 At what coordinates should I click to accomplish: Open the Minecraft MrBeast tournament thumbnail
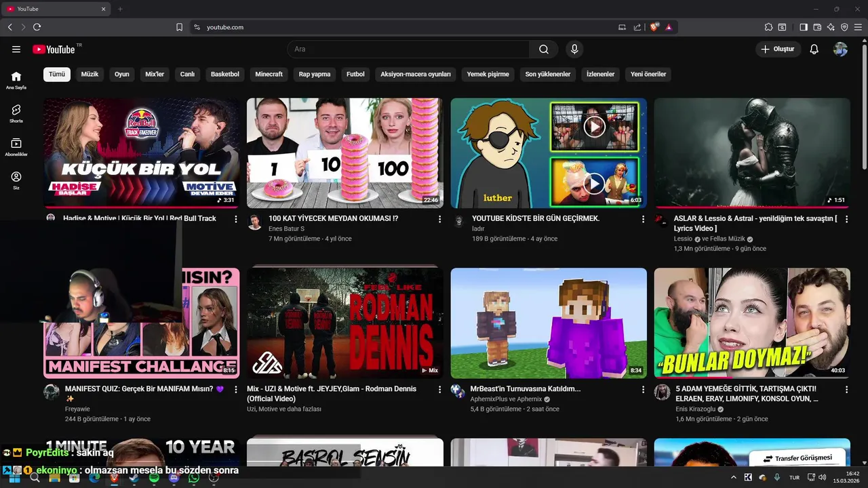(x=549, y=323)
